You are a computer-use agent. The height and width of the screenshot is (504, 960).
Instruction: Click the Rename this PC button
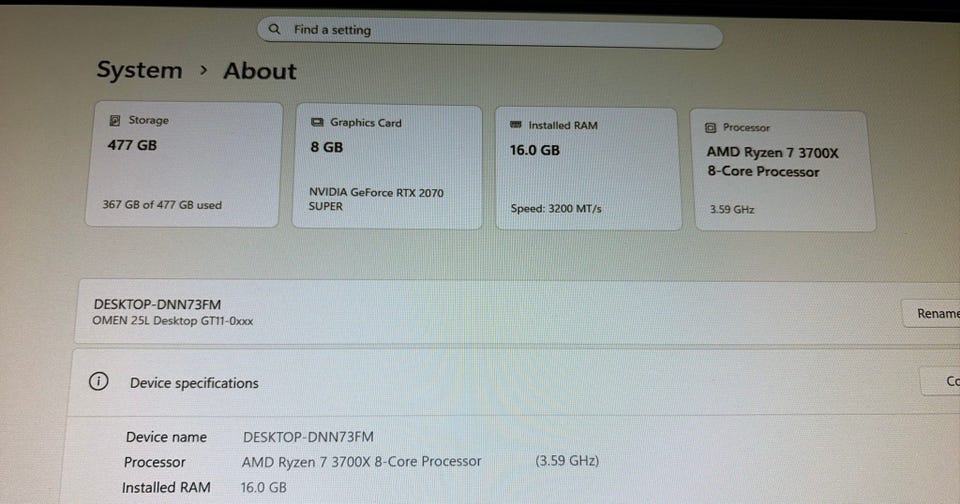click(x=932, y=314)
